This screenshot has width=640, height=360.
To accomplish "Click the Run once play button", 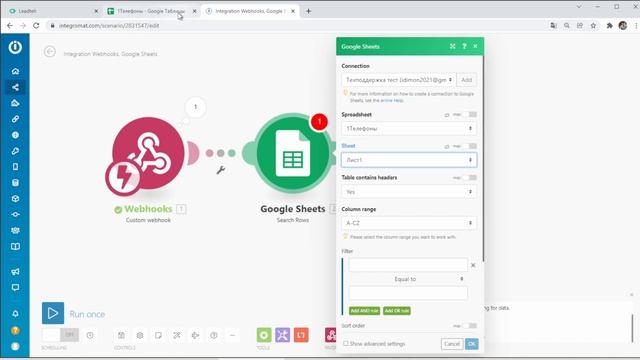I will [53, 313].
